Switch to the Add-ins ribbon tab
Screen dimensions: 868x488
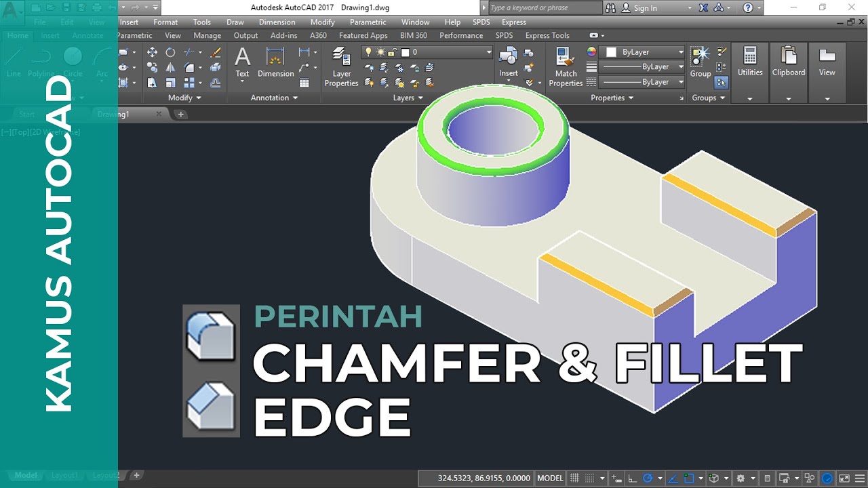coord(283,35)
